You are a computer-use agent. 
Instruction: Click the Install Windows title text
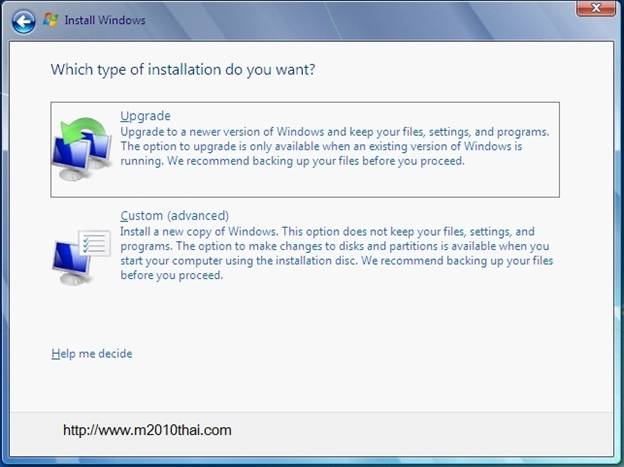(x=105, y=20)
